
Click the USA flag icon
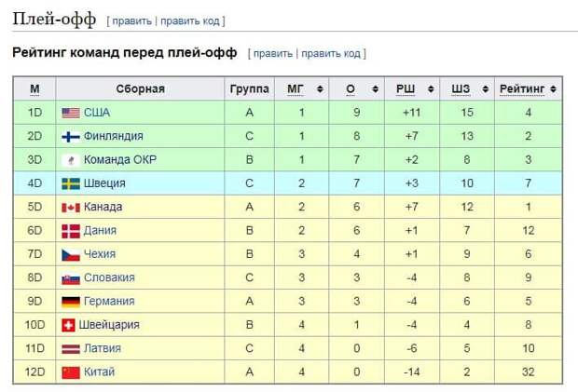click(71, 113)
